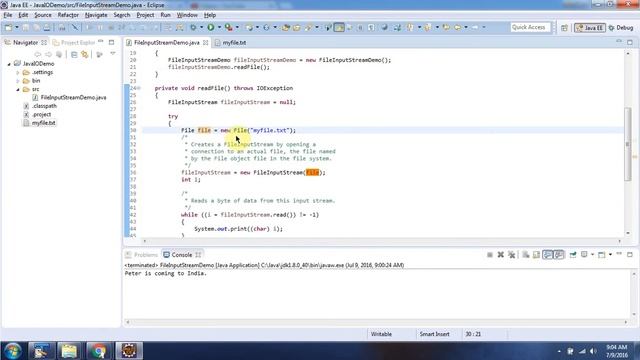This screenshot has height=360, width=640.
Task: Click the New file wizard icon
Action: point(8,27)
